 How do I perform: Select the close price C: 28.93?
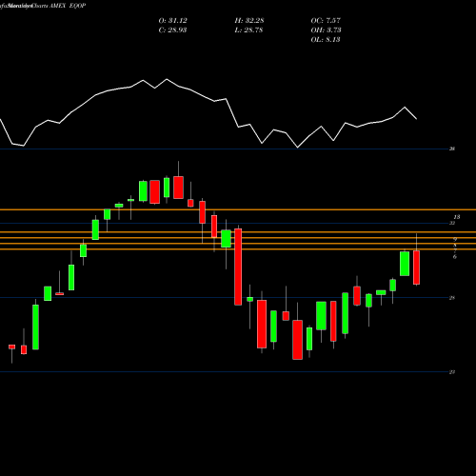click(x=172, y=30)
